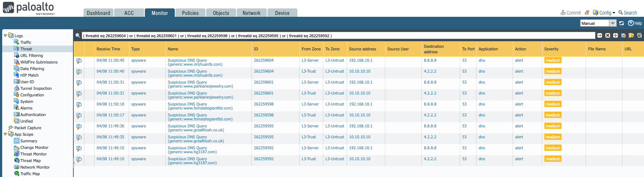Add filter using green plus icon
The image size is (644, 177).
616,35
